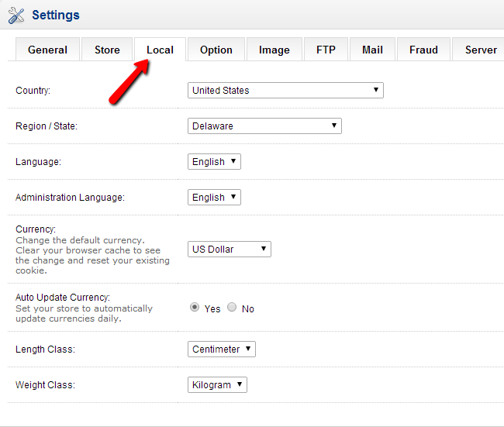Screen dimensions: 504x427
Task: Open the Weight Class dropdown
Action: 217,385
